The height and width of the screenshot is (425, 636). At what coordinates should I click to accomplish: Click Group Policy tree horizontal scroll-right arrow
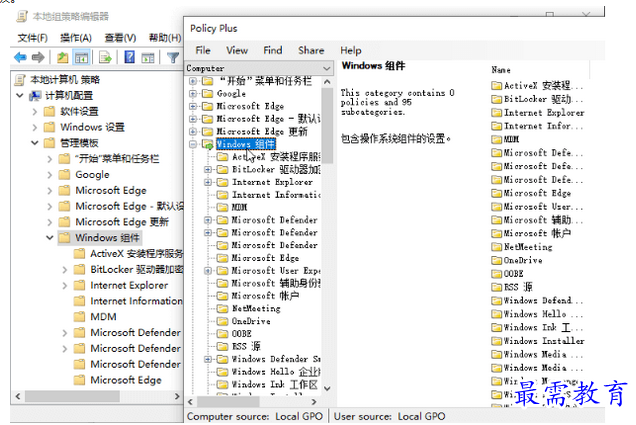pyautogui.click(x=177, y=396)
